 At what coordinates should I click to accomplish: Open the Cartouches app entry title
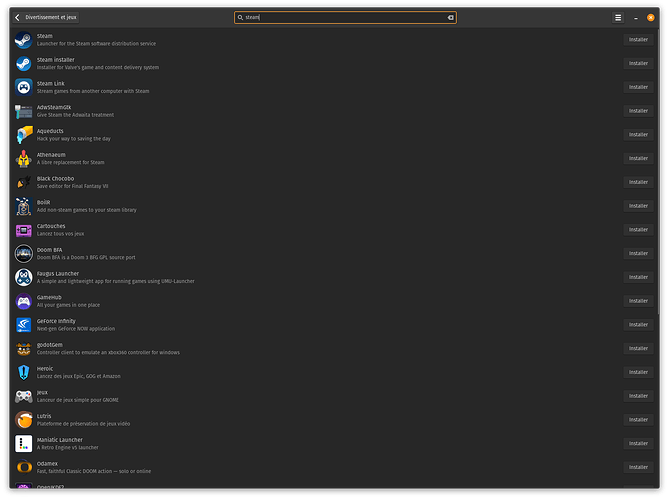(x=50, y=225)
